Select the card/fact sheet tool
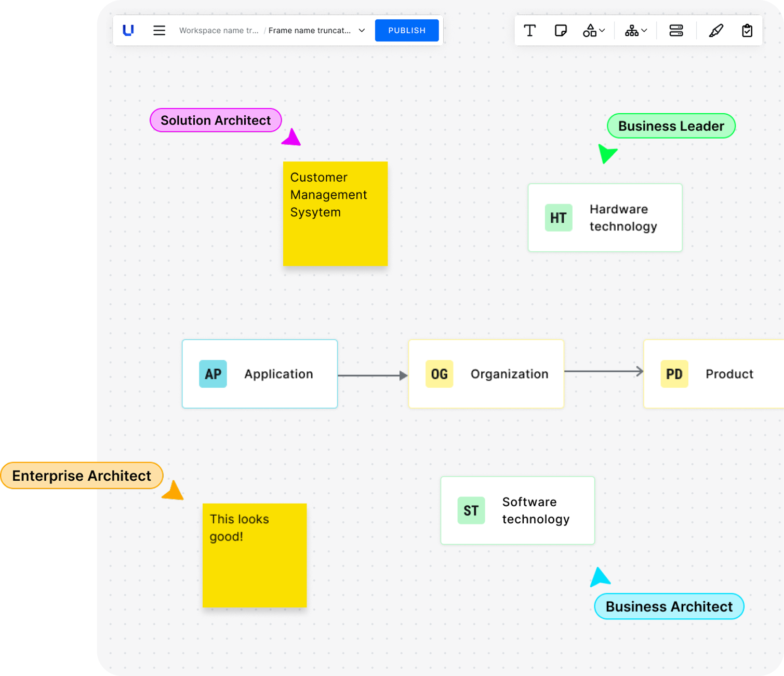This screenshot has height=676, width=784. click(676, 31)
